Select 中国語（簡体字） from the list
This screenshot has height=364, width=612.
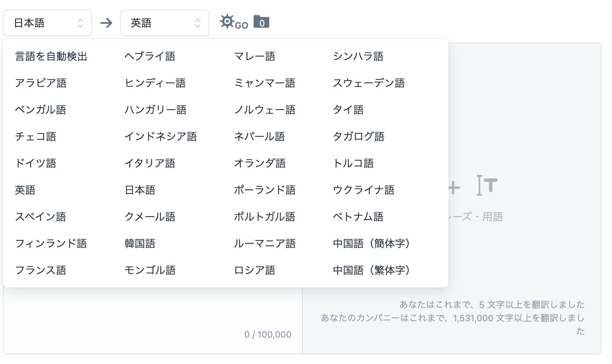pos(371,244)
